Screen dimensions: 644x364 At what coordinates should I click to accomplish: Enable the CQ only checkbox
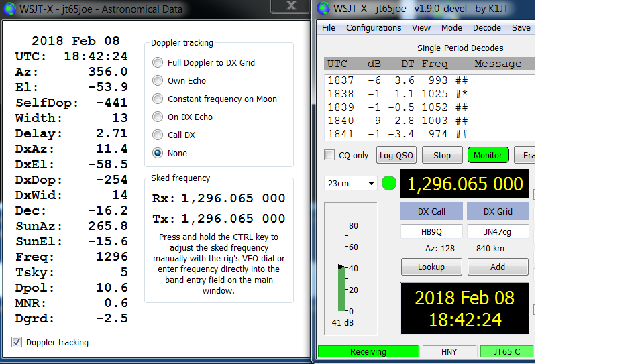[x=329, y=155]
